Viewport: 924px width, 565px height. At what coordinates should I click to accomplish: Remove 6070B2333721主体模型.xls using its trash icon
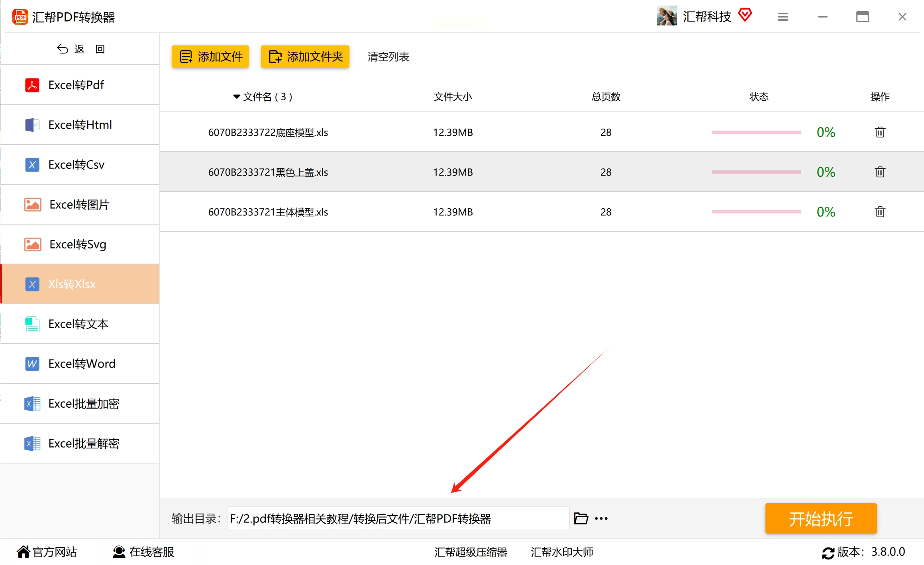tap(880, 212)
